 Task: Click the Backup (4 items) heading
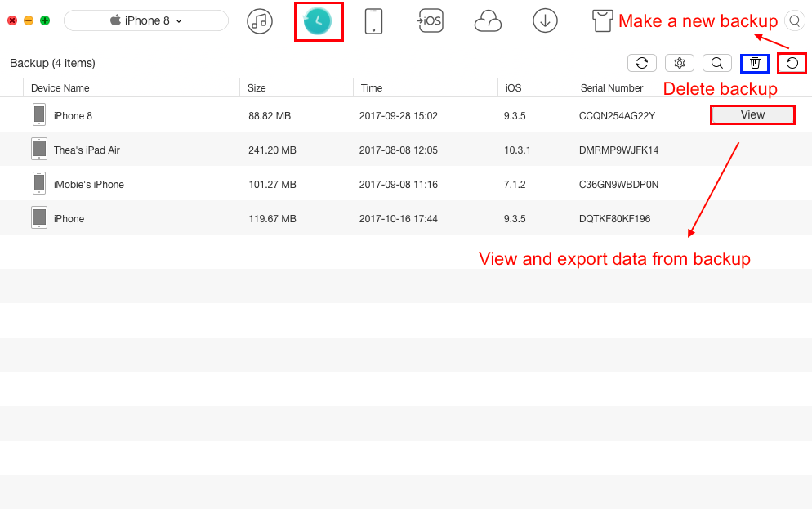click(x=52, y=63)
